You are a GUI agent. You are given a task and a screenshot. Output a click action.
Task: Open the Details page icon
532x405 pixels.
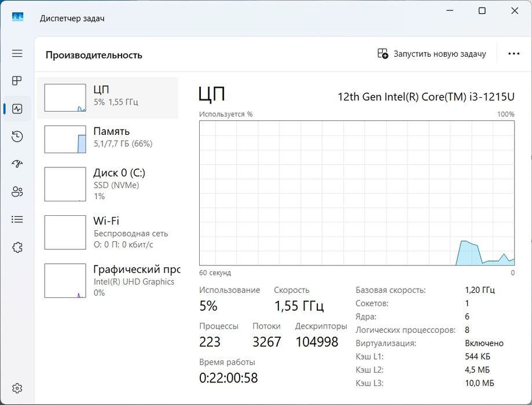(x=17, y=220)
